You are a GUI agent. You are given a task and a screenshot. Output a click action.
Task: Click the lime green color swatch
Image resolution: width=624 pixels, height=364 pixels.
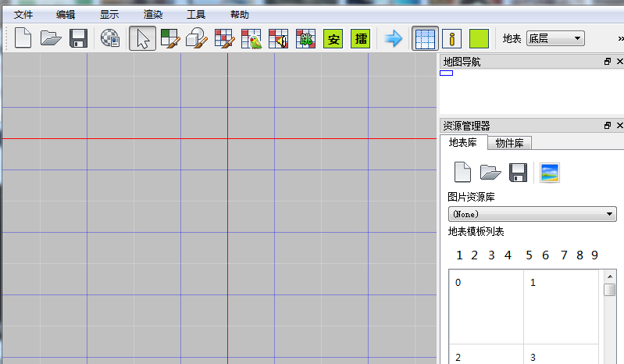coord(480,38)
